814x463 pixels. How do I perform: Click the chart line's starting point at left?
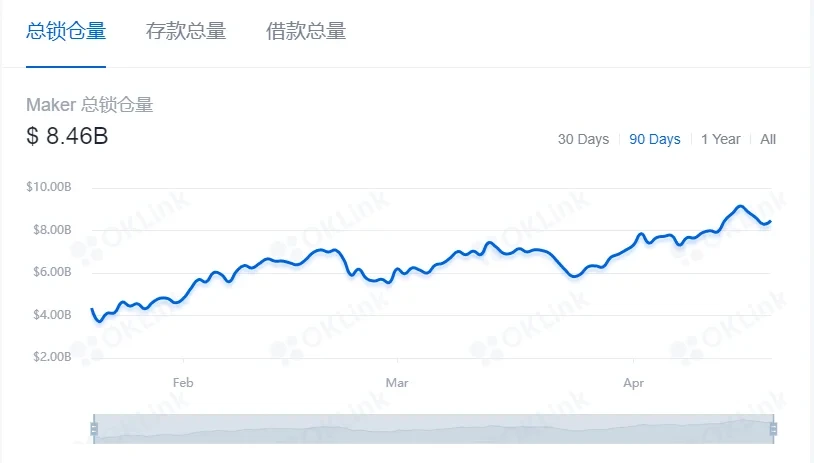(92, 310)
